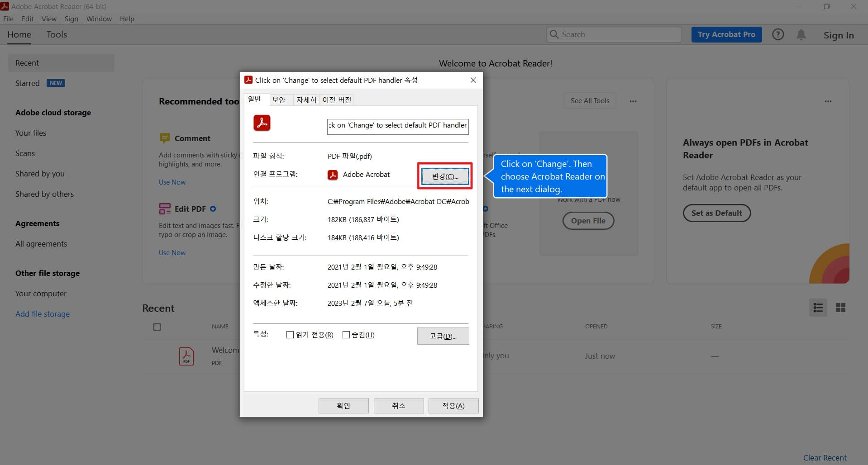This screenshot has height=465, width=868.
Task: Open Help via question mark icon
Action: coord(777,34)
